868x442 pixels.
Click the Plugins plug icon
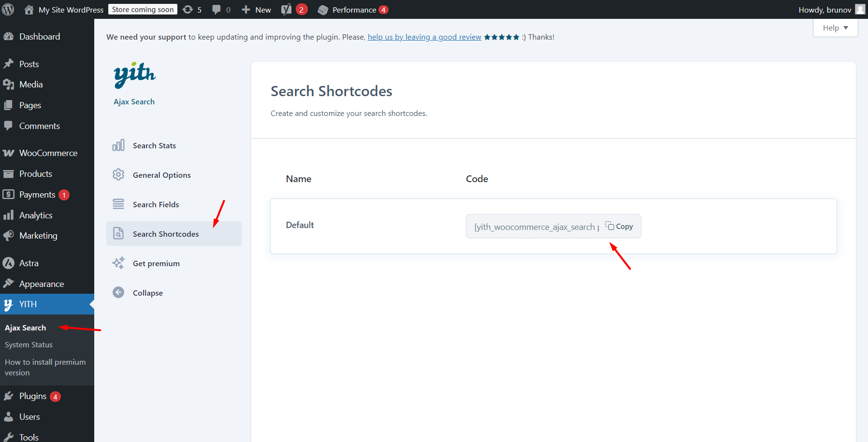(8, 396)
